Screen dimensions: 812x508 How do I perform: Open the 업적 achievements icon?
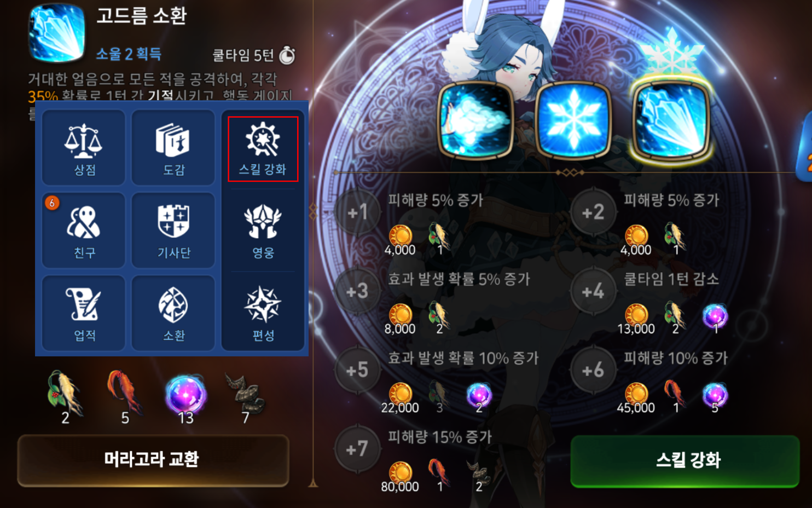click(x=84, y=313)
